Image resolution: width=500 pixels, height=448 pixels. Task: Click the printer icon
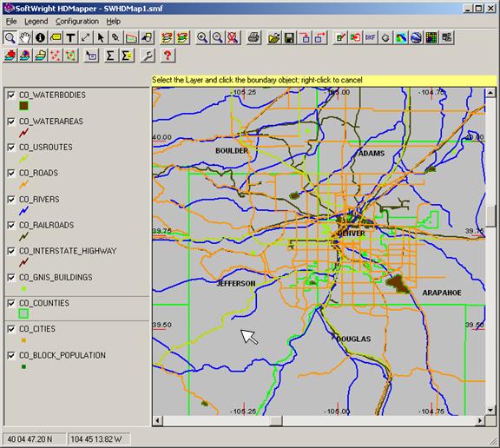(253, 37)
